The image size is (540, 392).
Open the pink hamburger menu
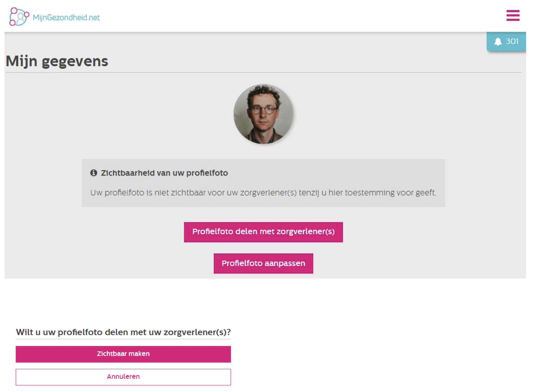(513, 15)
